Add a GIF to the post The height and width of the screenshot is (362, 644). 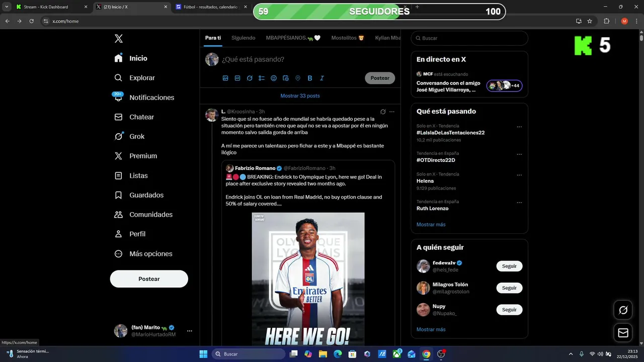tap(237, 78)
